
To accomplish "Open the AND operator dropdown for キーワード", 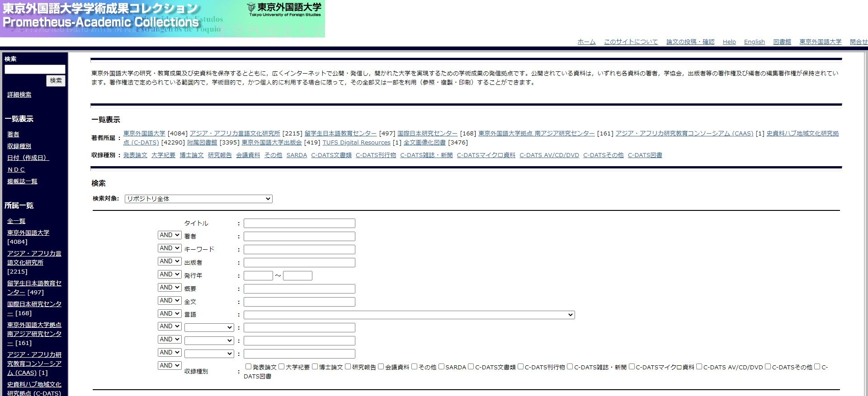I will [170, 248].
